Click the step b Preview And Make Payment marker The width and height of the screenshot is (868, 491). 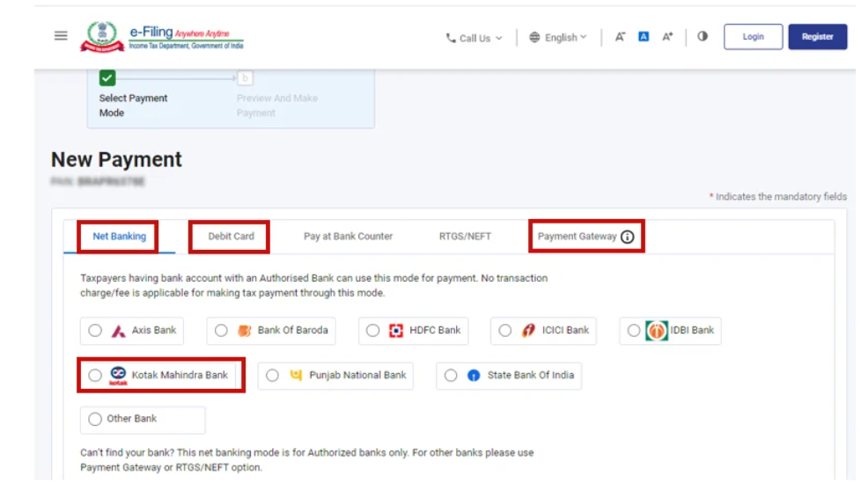point(246,78)
